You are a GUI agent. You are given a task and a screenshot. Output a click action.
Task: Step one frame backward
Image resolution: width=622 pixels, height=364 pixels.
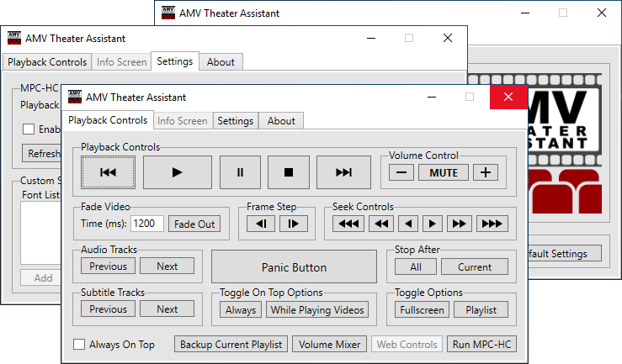pos(261,224)
